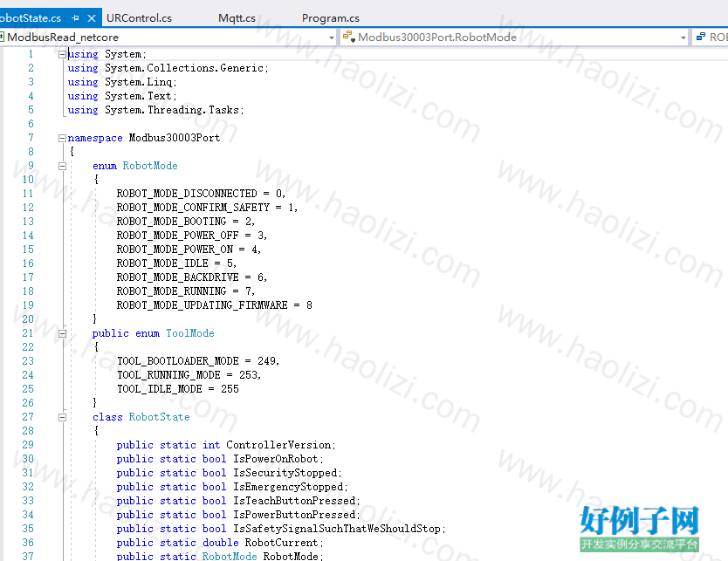This screenshot has width=728, height=561.
Task: Collapse the namespace Modbus30003Port block
Action: tap(62, 138)
